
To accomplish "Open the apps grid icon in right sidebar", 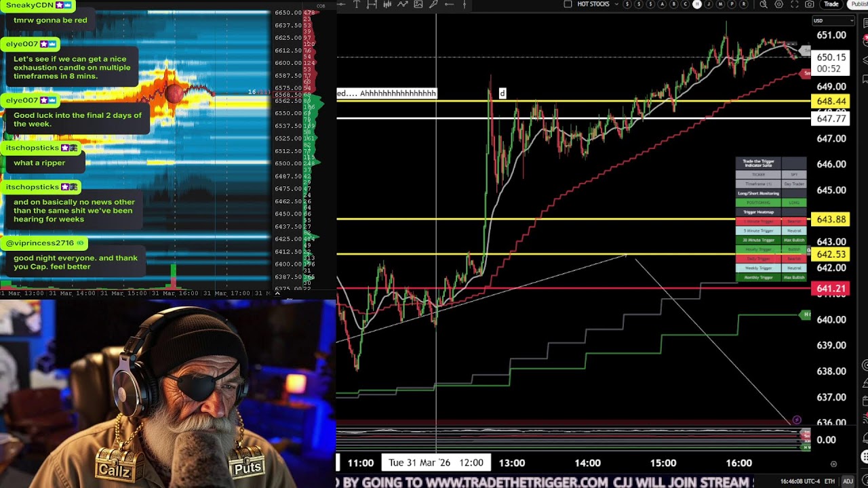I will (865, 457).
